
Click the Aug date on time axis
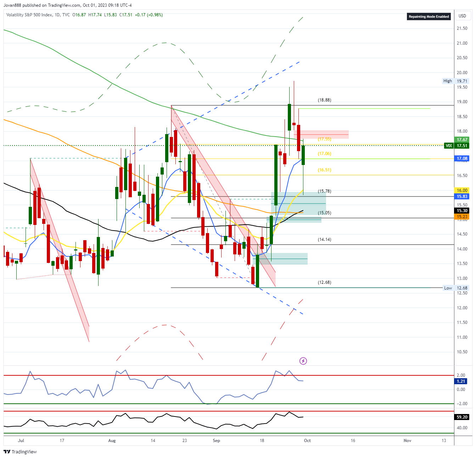click(x=112, y=441)
